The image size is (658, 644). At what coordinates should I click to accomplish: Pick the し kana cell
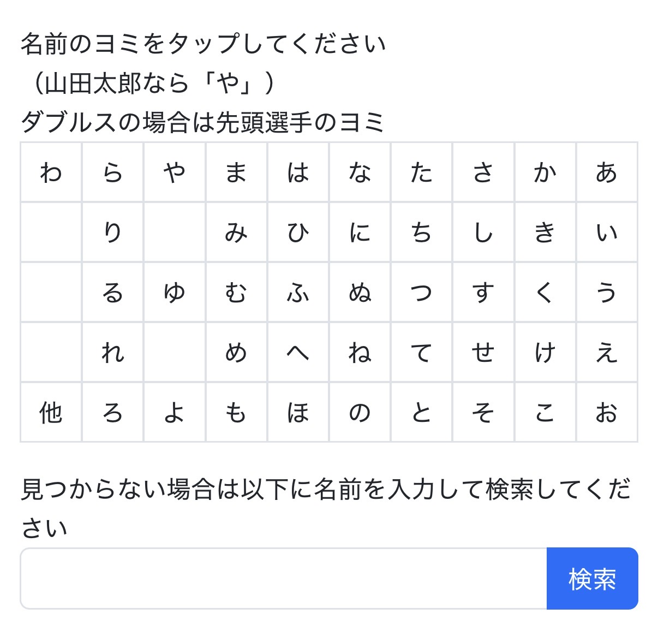coord(483,232)
